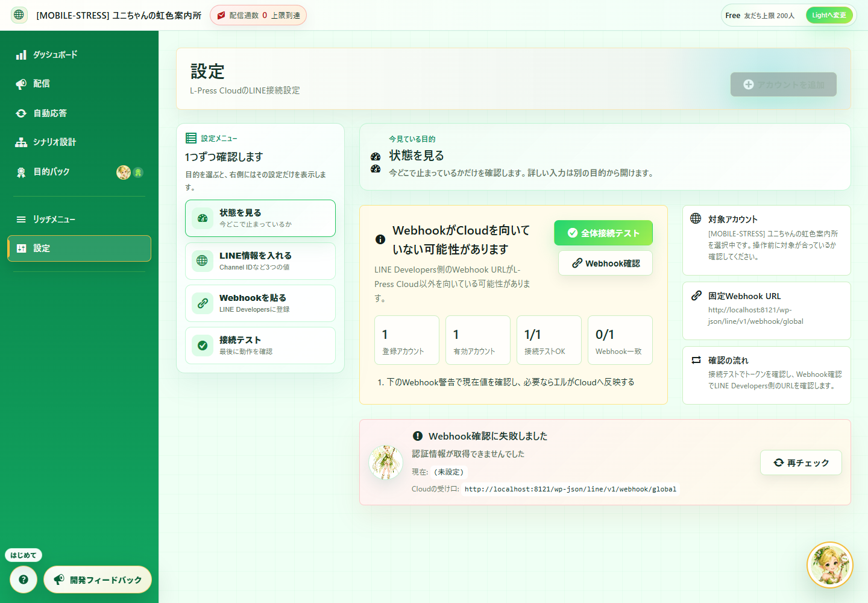
Task: Select the Webhookを貼る settings card
Action: pyautogui.click(x=260, y=303)
